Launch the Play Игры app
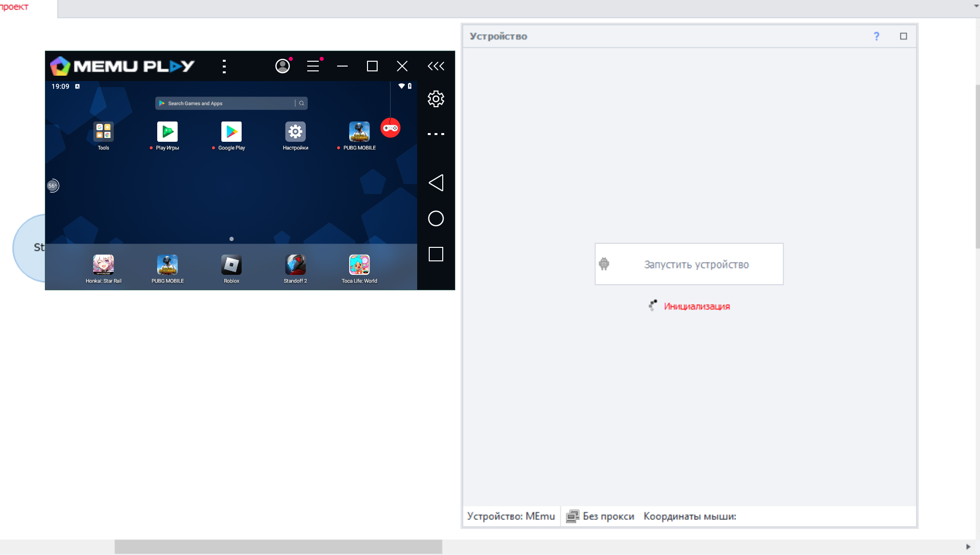 pyautogui.click(x=167, y=132)
